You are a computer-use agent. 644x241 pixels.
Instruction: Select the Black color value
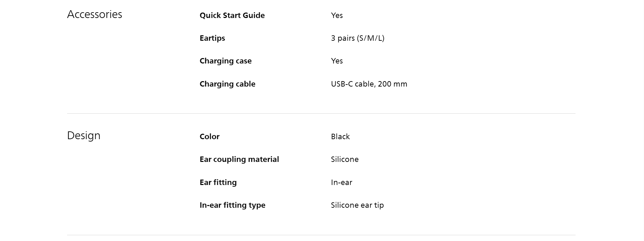tap(340, 136)
